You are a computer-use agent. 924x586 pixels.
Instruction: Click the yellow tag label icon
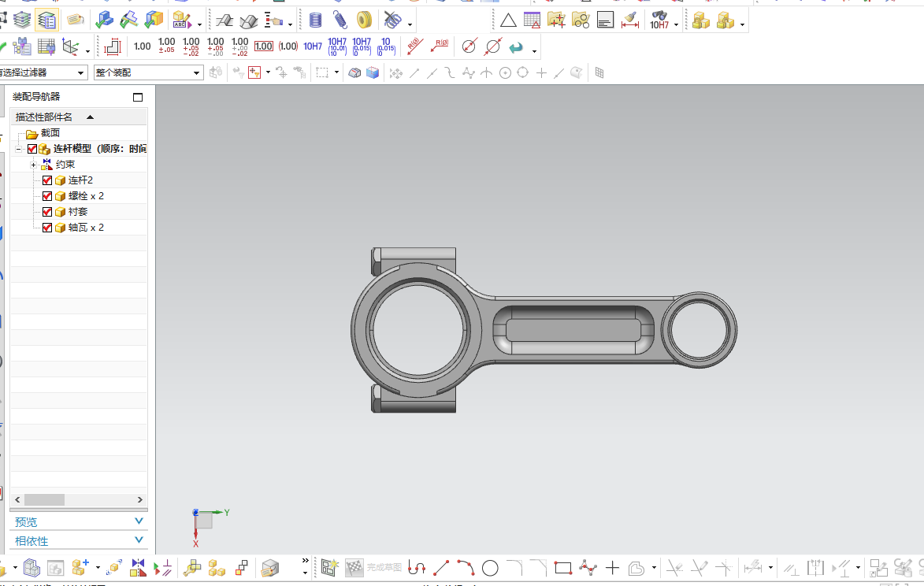(x=75, y=20)
